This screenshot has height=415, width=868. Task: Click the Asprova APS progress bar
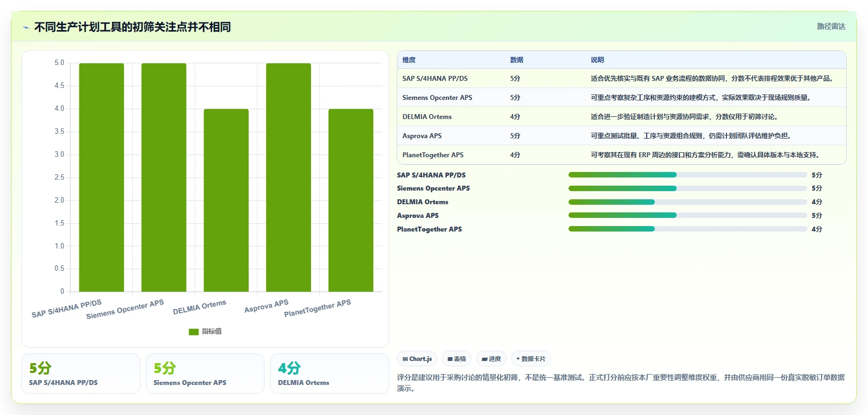(x=688, y=216)
